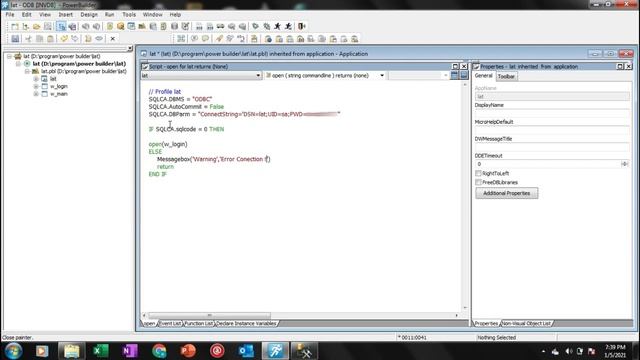Toggle the Output window icon beside System Tree

(x=72, y=27)
